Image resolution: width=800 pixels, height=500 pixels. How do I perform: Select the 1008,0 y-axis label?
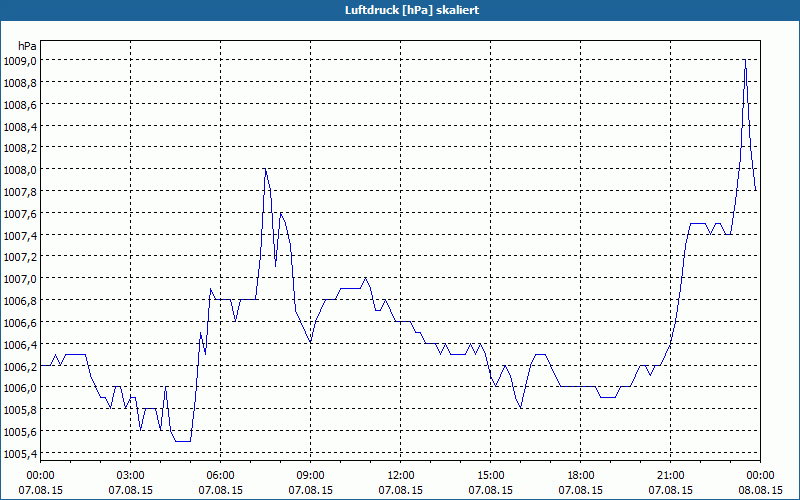pyautogui.click(x=19, y=170)
